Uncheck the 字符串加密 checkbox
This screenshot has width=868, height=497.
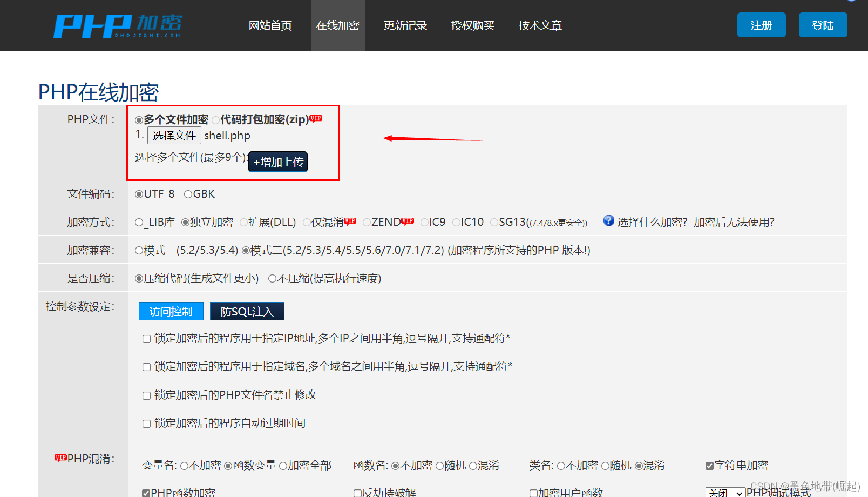(709, 465)
